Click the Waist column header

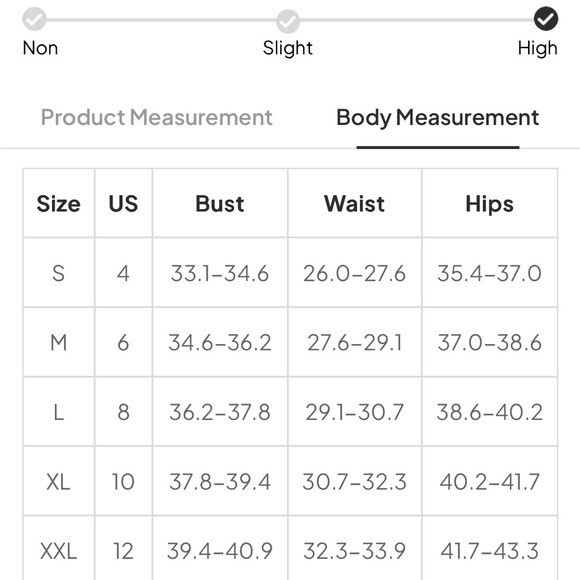click(x=354, y=203)
